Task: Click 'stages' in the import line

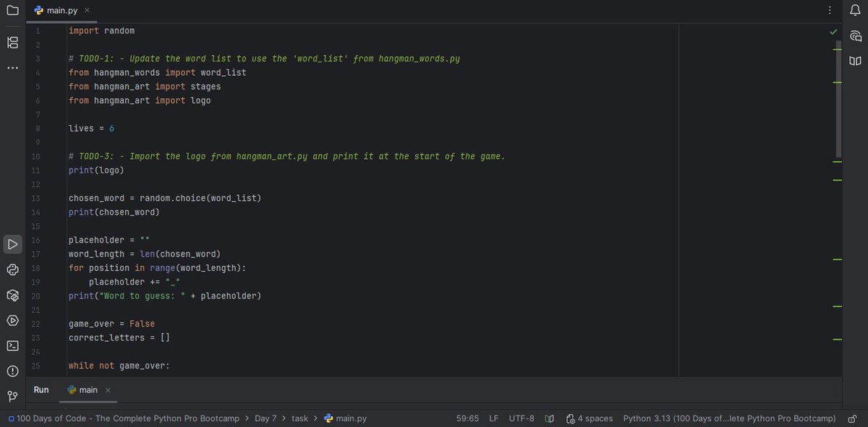Action: (205, 87)
